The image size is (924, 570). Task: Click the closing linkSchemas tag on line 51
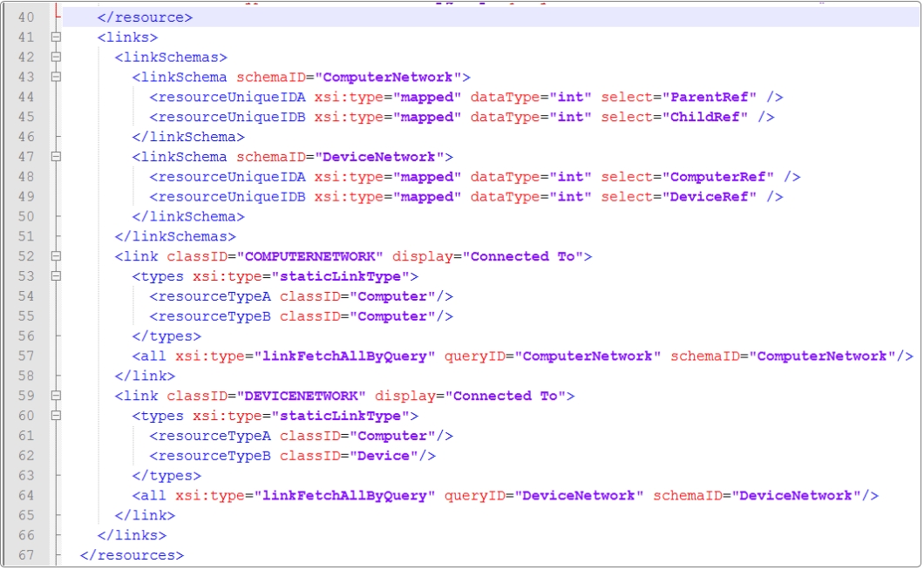coord(175,237)
